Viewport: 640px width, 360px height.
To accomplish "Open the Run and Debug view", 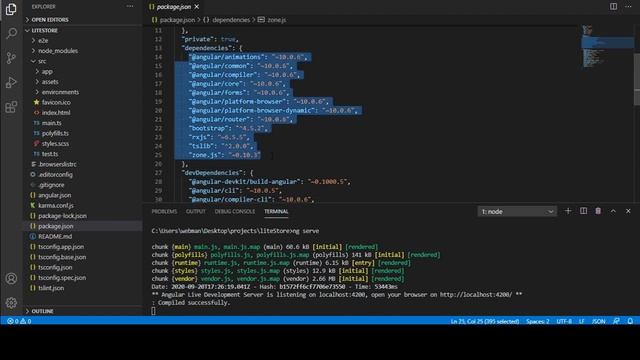I will 11,82.
